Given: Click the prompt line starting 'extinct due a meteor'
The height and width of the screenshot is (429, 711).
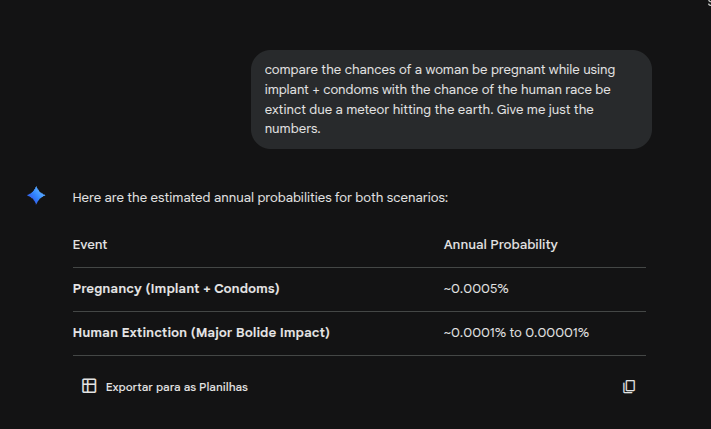Looking at the screenshot, I should [429, 110].
